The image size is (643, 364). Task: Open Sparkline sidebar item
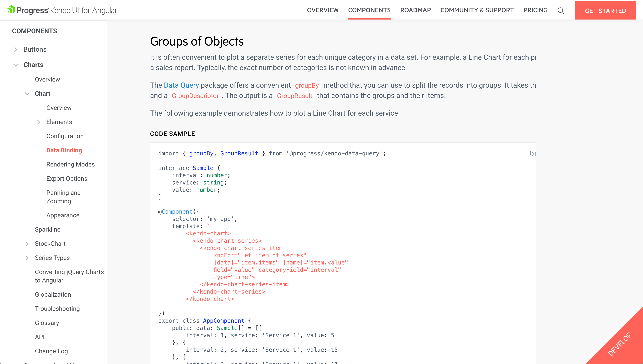48,229
